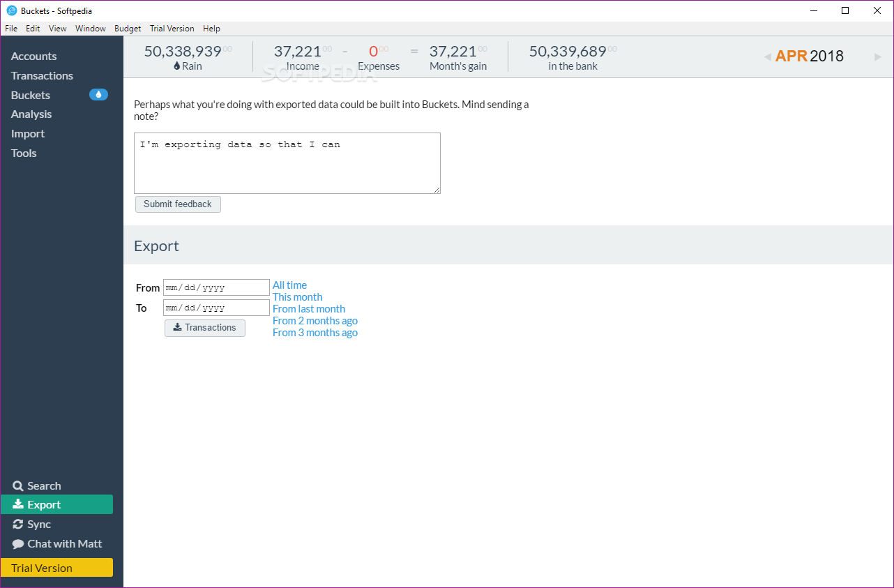This screenshot has height=588, width=894.
Task: Click the rain droplet badge beside Buckets
Action: (98, 95)
